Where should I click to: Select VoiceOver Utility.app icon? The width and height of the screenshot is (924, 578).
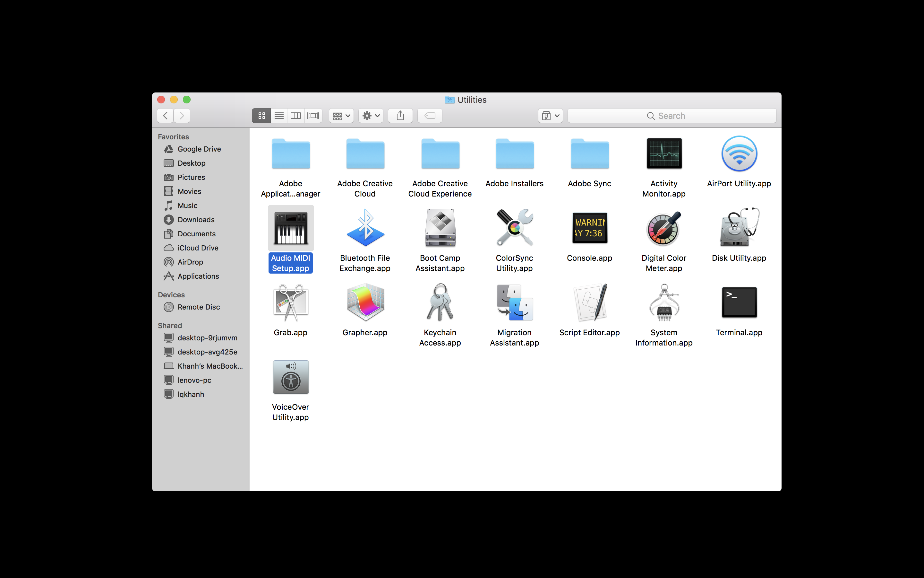click(291, 377)
